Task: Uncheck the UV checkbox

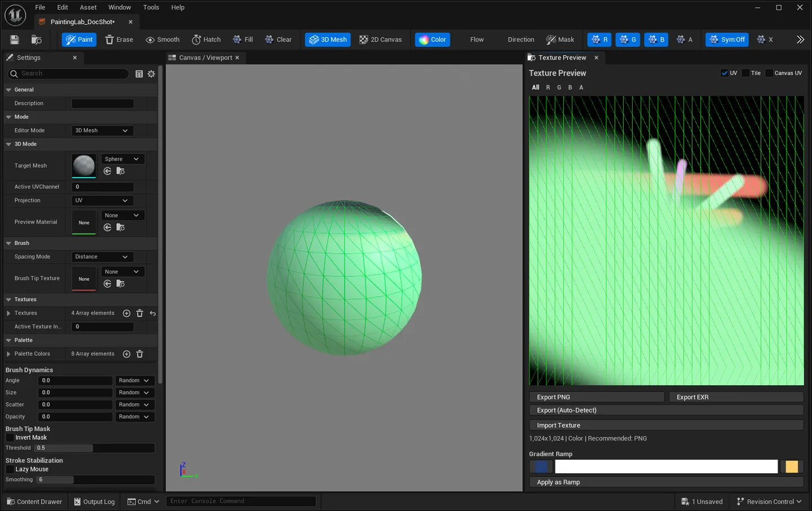Action: coord(725,73)
